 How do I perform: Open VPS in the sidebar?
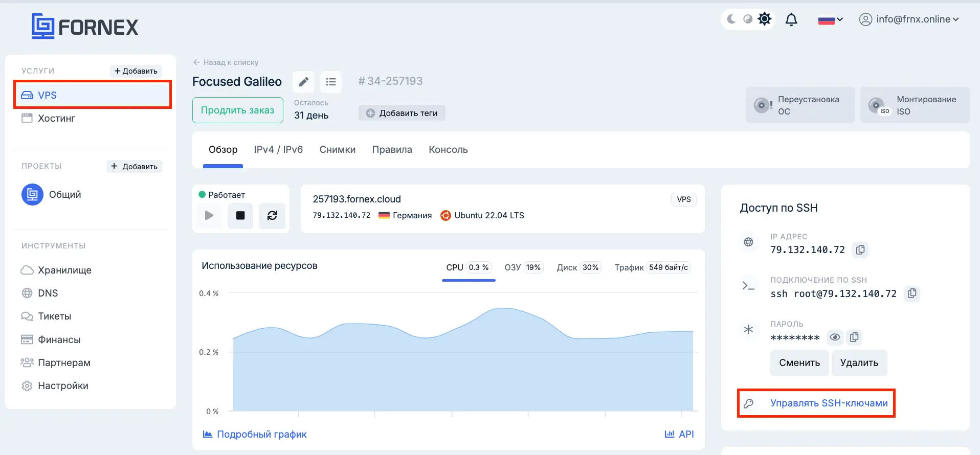pos(93,95)
